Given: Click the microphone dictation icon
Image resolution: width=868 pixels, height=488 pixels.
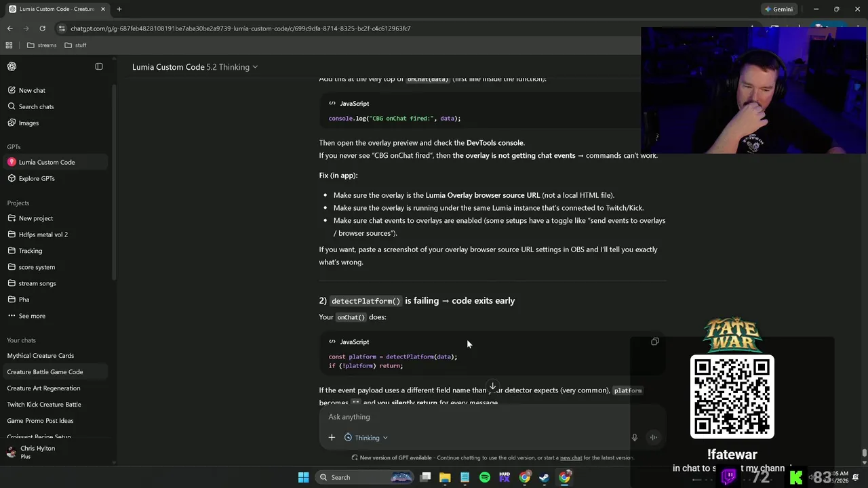Looking at the screenshot, I should click(x=635, y=438).
